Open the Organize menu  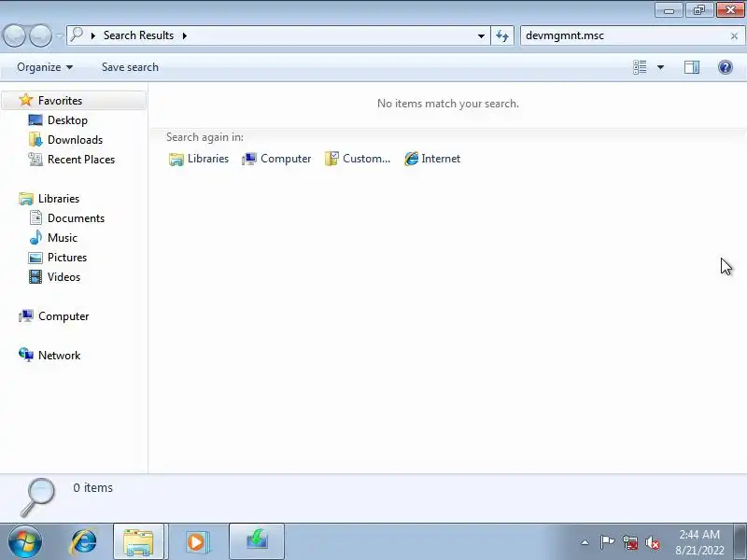pyautogui.click(x=45, y=67)
